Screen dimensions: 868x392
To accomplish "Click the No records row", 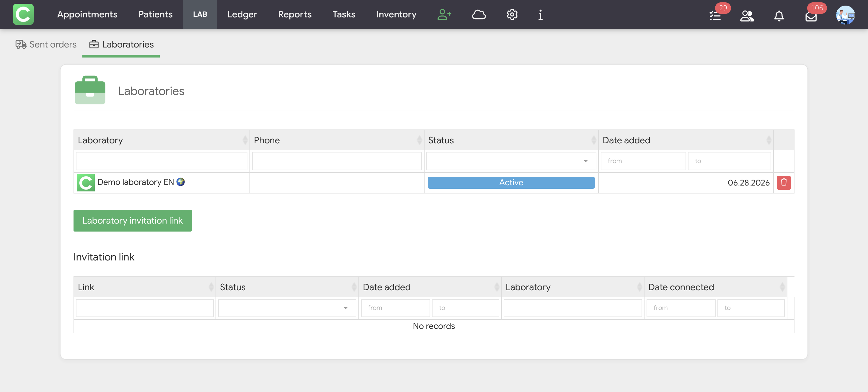I will (434, 326).
